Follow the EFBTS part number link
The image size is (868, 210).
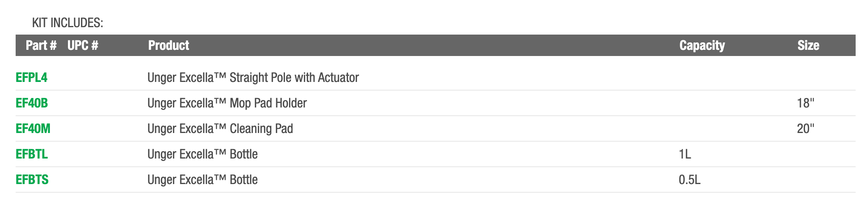32,180
